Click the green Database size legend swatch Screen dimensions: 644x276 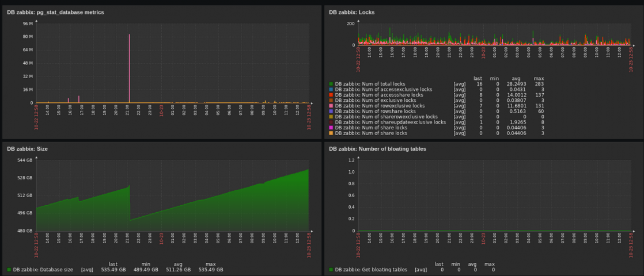[x=9, y=269]
